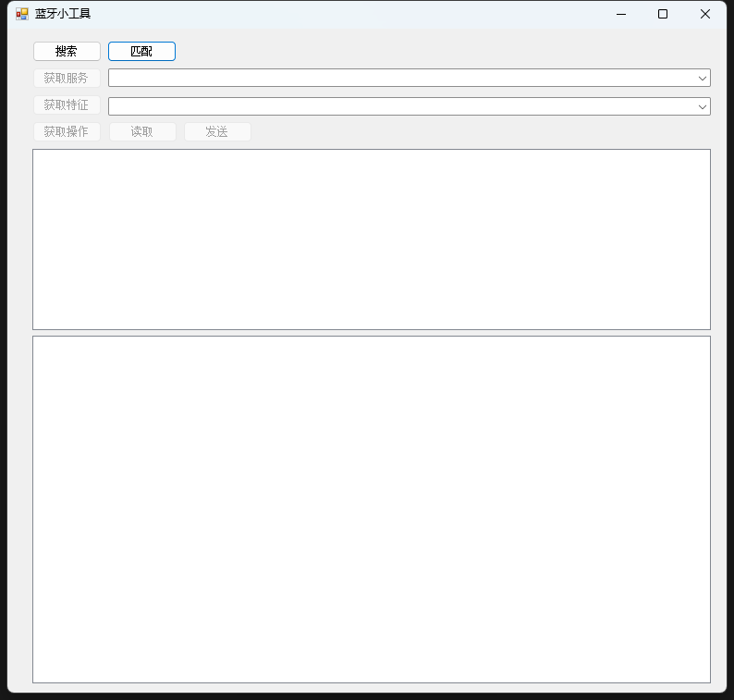The width and height of the screenshot is (734, 700).
Task: Maximize the 蓝牙小工具 window
Action: (663, 14)
